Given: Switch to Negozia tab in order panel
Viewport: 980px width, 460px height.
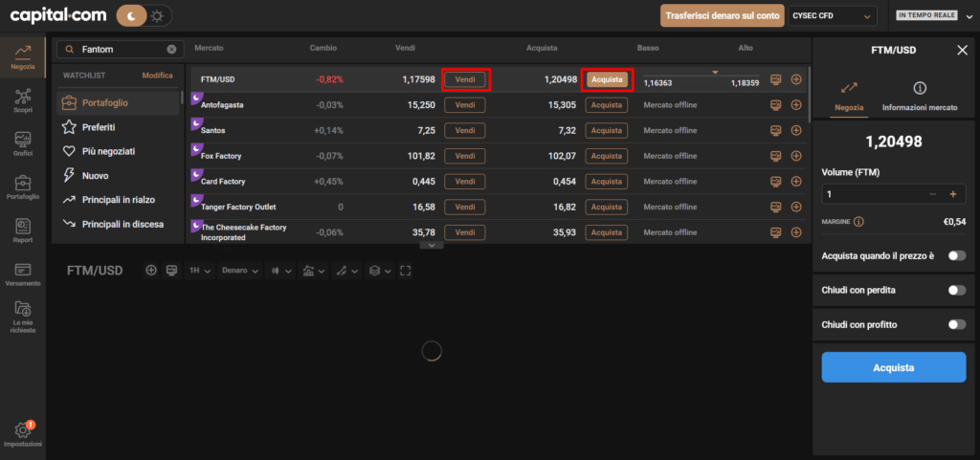Looking at the screenshot, I should tap(850, 98).
